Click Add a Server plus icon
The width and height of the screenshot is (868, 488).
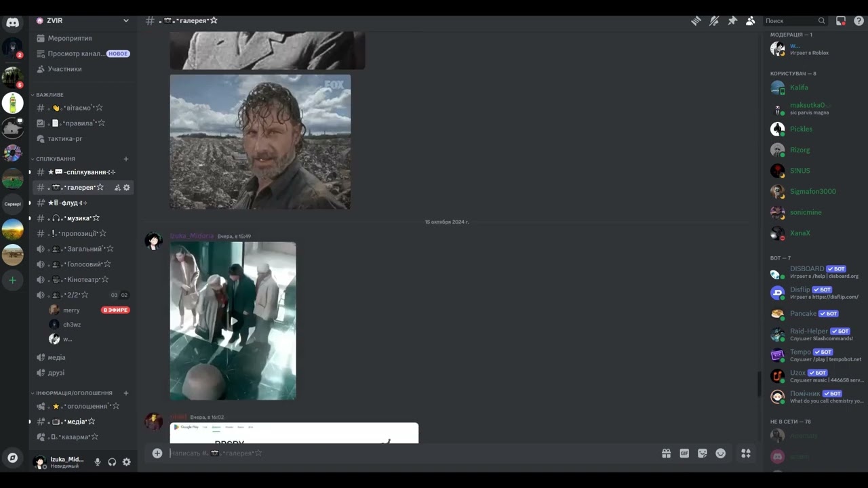[12, 280]
